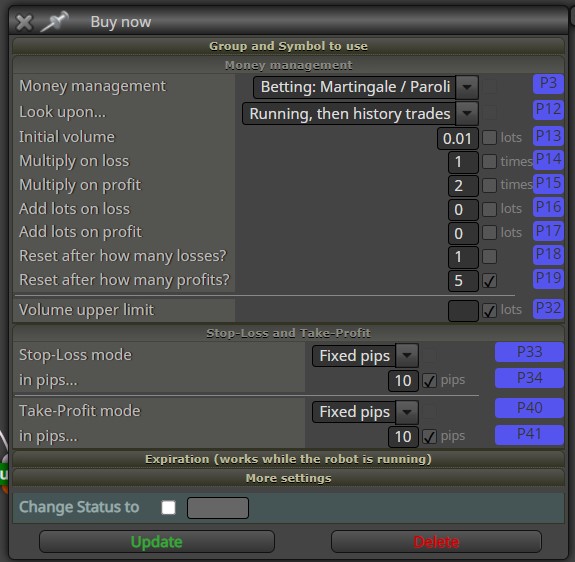Click the P40 parameter tag
Screen dimensions: 575x562
click(x=529, y=408)
